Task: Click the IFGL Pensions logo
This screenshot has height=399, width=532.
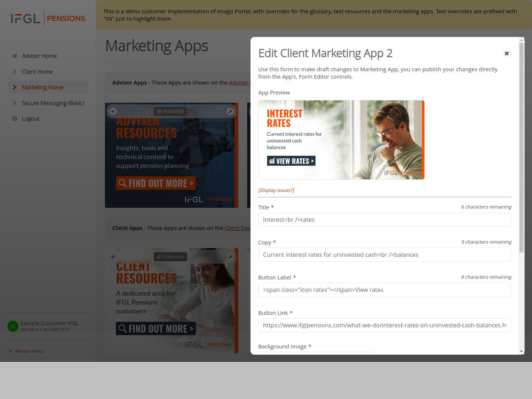Action: click(x=48, y=18)
